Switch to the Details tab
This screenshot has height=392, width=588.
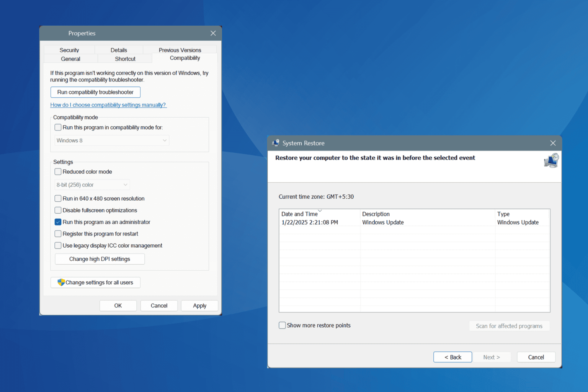pyautogui.click(x=119, y=50)
